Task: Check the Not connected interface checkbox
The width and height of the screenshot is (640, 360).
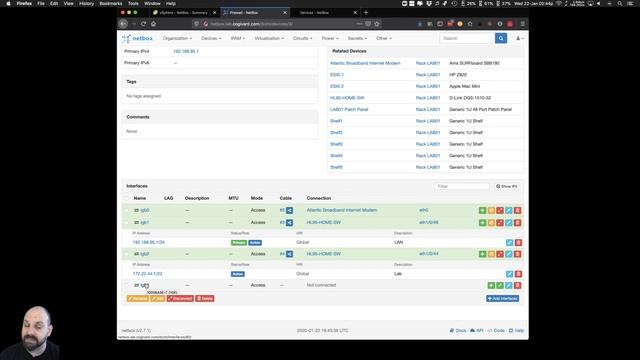Action: [127, 285]
